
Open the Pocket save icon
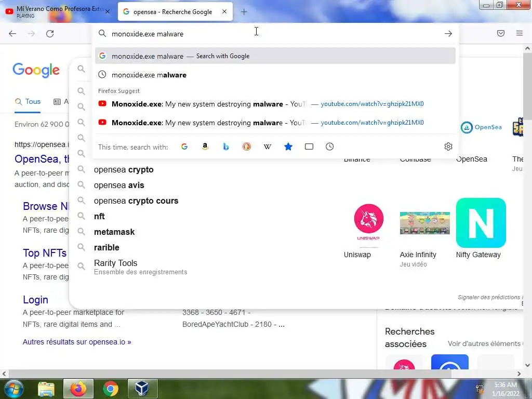click(x=501, y=33)
